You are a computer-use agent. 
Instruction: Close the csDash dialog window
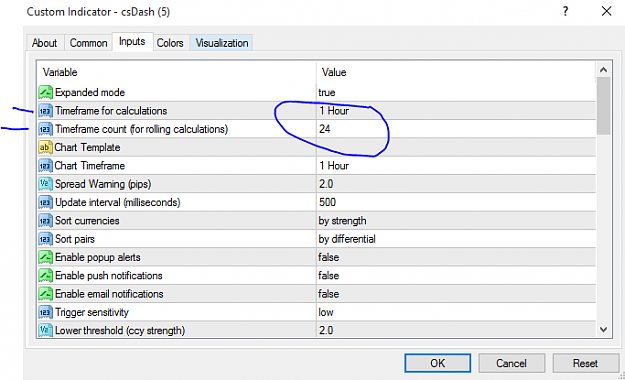tap(606, 11)
